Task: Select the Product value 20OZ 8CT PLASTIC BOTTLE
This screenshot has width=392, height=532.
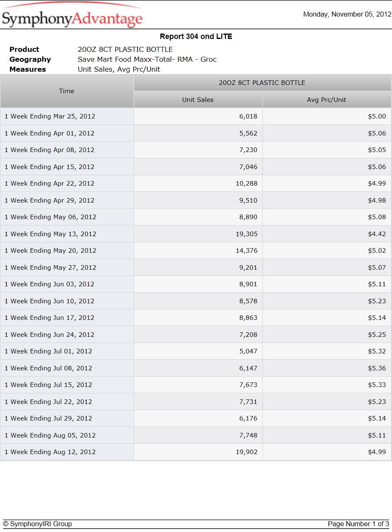Action: point(125,49)
